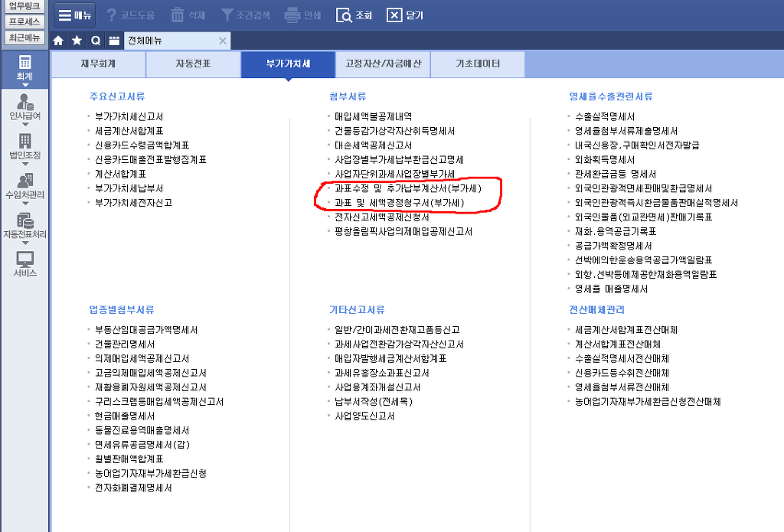Click the 최근메뉴 button
784x532 pixels.
pos(24,37)
